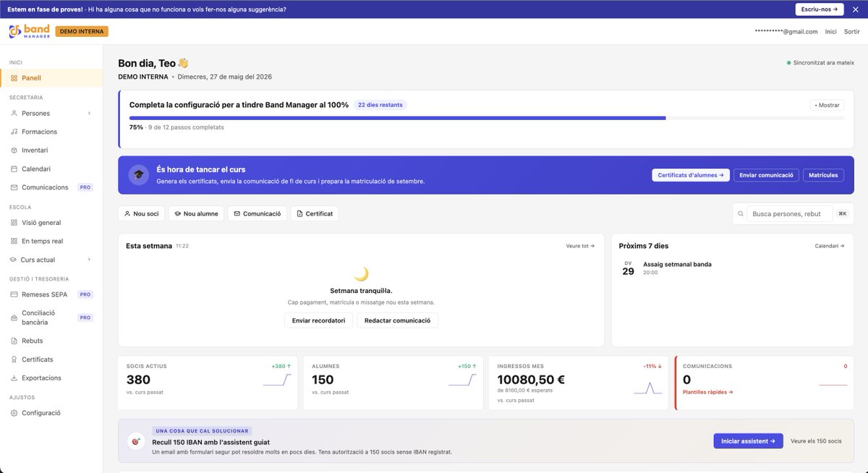Click the Plantilles ràpides link
The width and height of the screenshot is (868, 473).
tap(707, 393)
